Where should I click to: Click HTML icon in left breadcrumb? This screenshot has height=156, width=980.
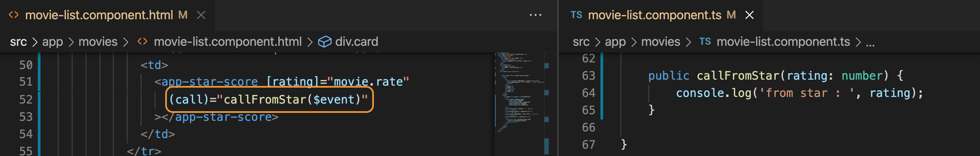tap(142, 41)
